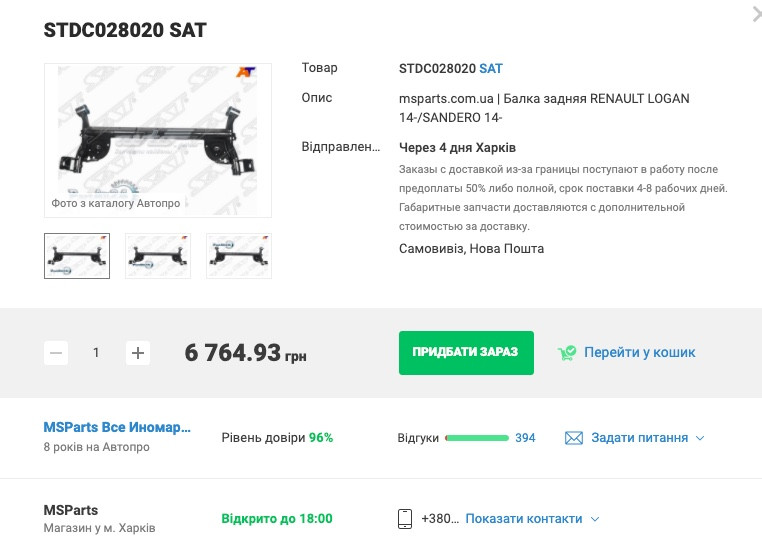Open MSParts Все Иномарки seller link
The image size is (762, 557).
[x=117, y=427]
